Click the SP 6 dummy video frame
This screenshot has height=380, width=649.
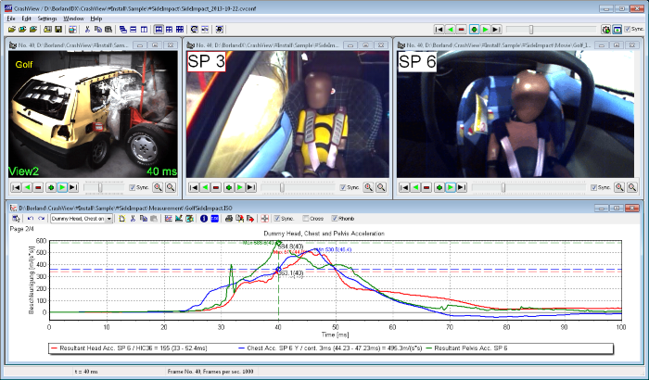click(x=515, y=115)
